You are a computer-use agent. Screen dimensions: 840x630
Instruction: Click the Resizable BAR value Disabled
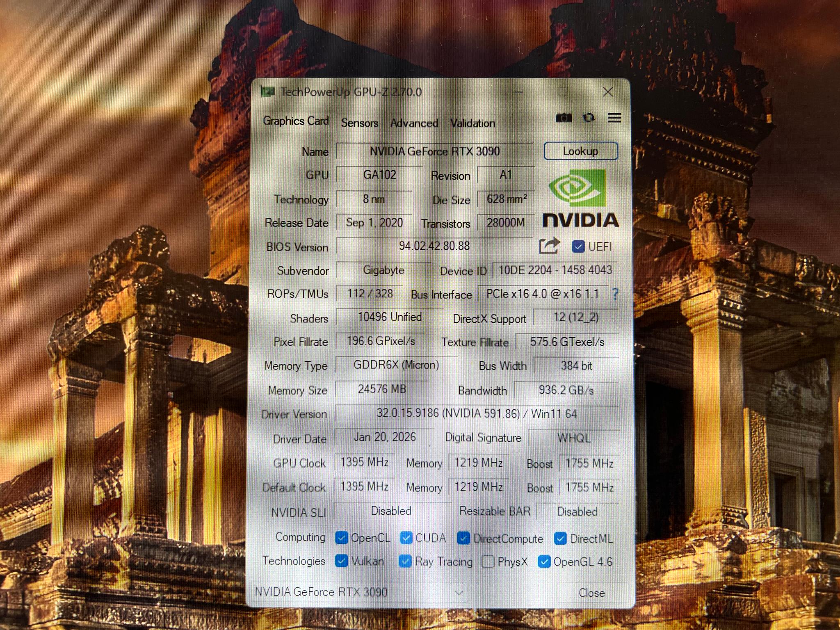tap(577, 512)
